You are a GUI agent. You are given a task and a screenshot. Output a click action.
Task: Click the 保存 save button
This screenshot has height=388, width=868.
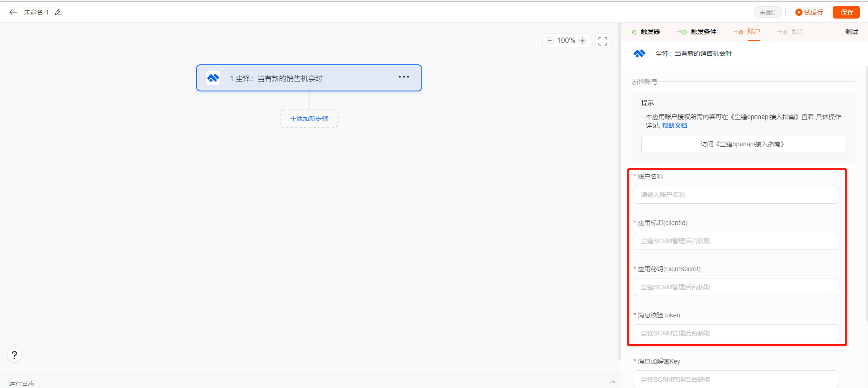pos(846,12)
